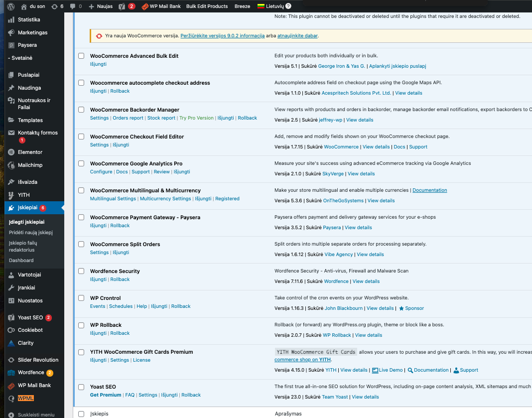Click WooCommerce Multilingual Documentation link
The image size is (532, 418).
click(x=429, y=190)
